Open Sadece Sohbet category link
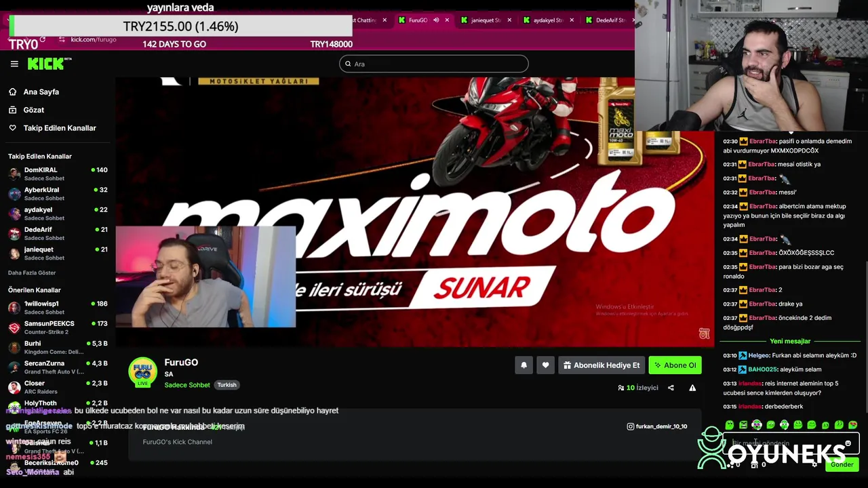The width and height of the screenshot is (868, 488). [187, 385]
